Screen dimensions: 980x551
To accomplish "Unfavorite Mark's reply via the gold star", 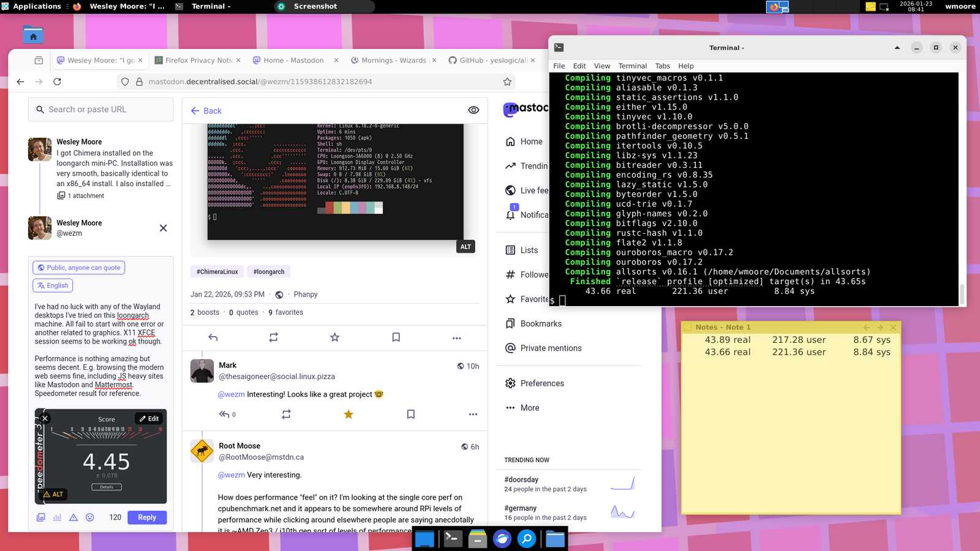I will (x=348, y=414).
